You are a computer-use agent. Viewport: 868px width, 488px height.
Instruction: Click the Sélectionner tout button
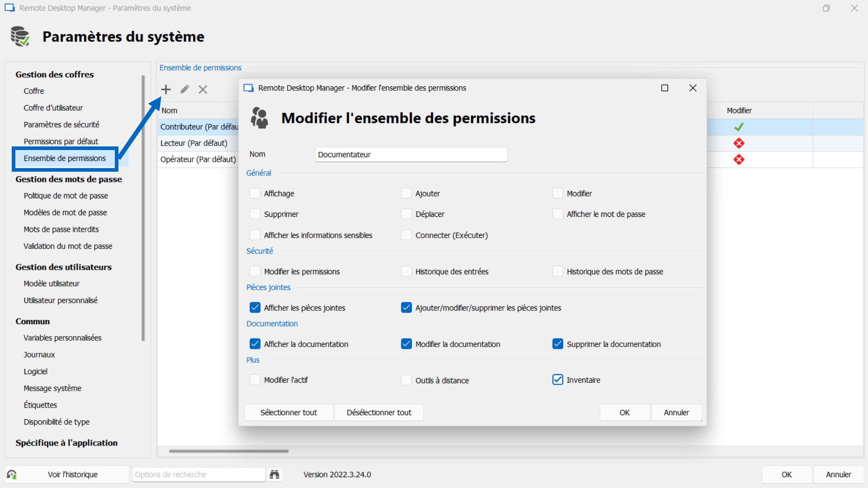pyautogui.click(x=288, y=412)
